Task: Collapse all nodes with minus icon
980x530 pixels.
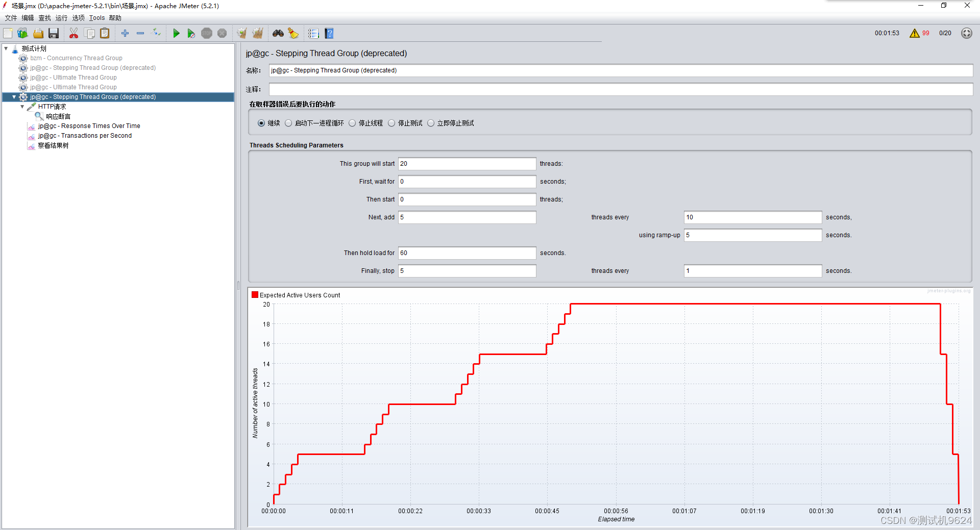Action: pos(140,33)
